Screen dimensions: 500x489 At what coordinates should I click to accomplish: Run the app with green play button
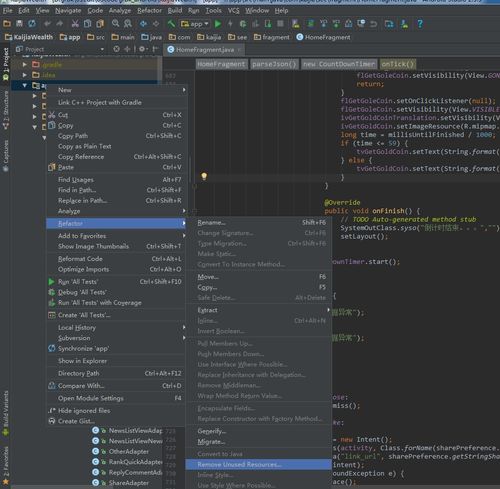218,24
